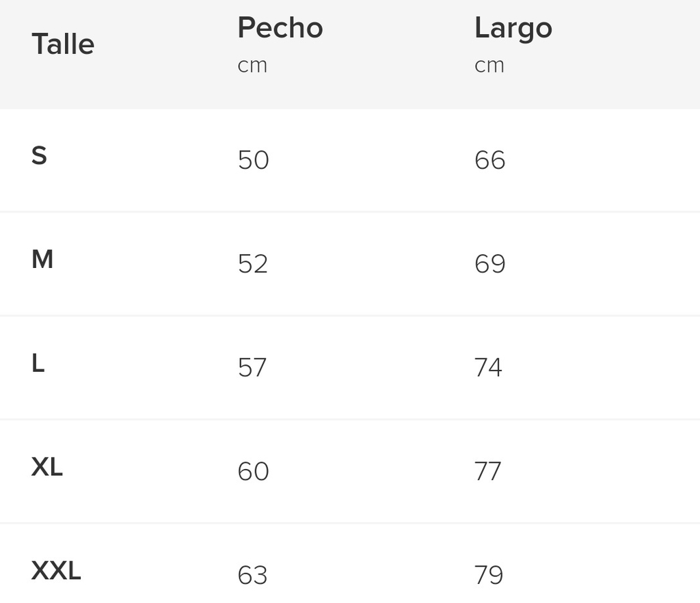Select the XXL size row label
700x603 pixels.
tap(56, 570)
